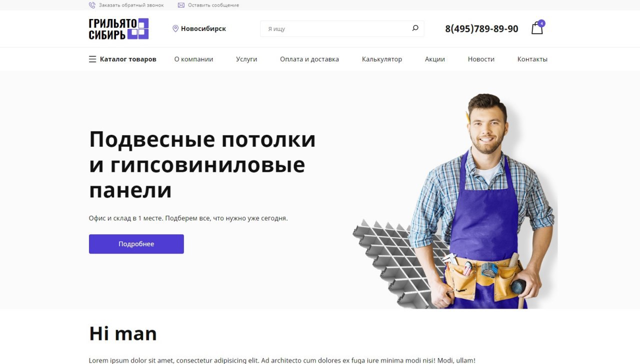Open the Новости section
This screenshot has height=364, width=640.
[x=481, y=59]
